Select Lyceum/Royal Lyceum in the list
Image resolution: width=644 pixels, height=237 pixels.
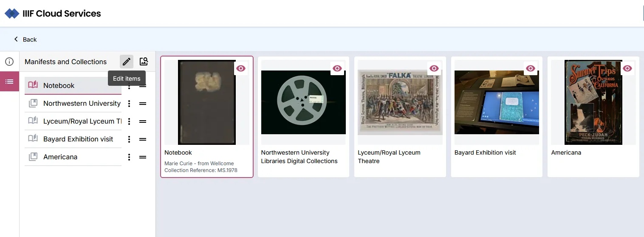pyautogui.click(x=73, y=121)
